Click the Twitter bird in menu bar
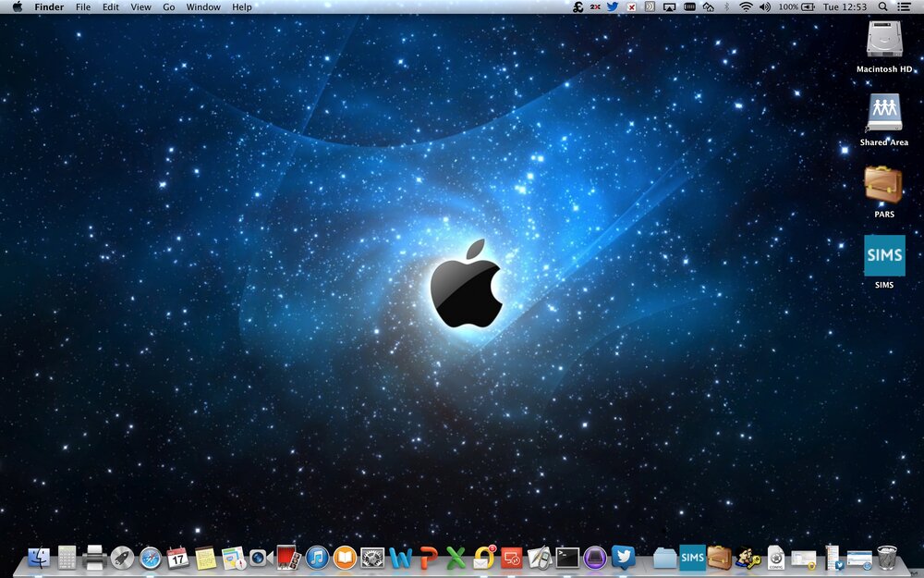 tap(613, 7)
